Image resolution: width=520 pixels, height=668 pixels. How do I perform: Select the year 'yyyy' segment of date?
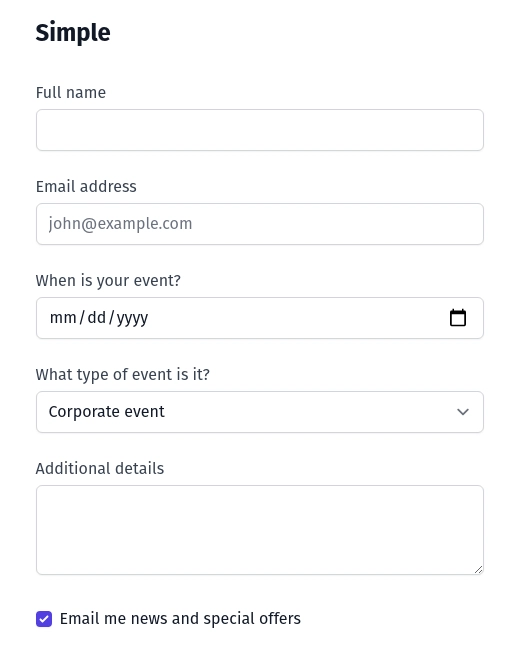tap(132, 318)
